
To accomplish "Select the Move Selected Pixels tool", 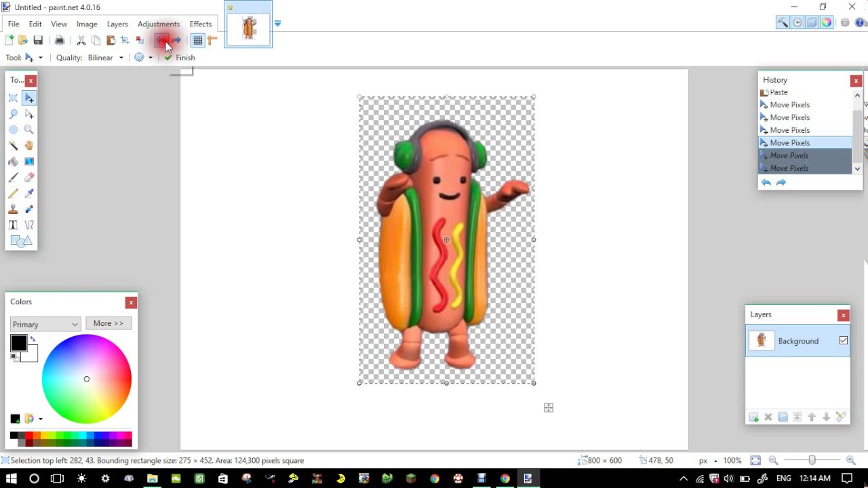I will [29, 98].
